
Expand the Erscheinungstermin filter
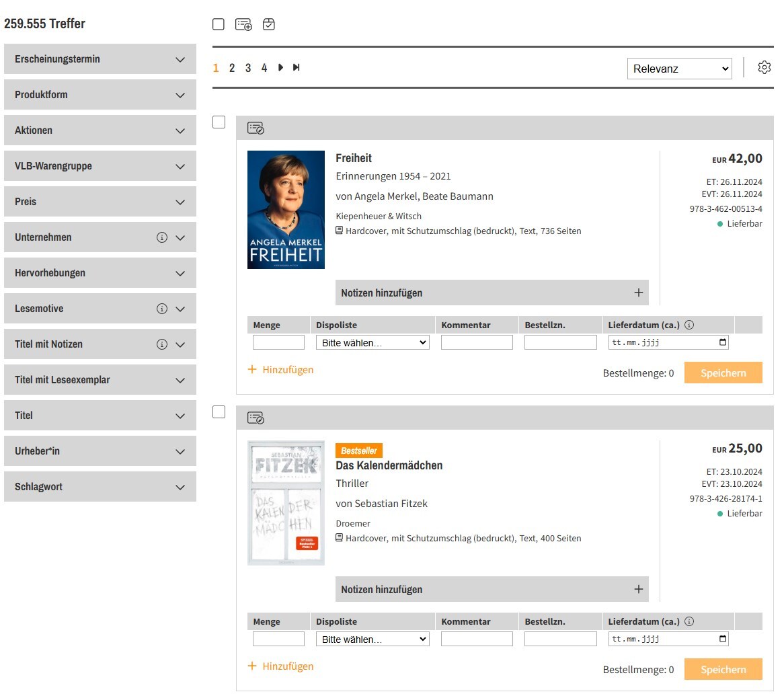(100, 59)
